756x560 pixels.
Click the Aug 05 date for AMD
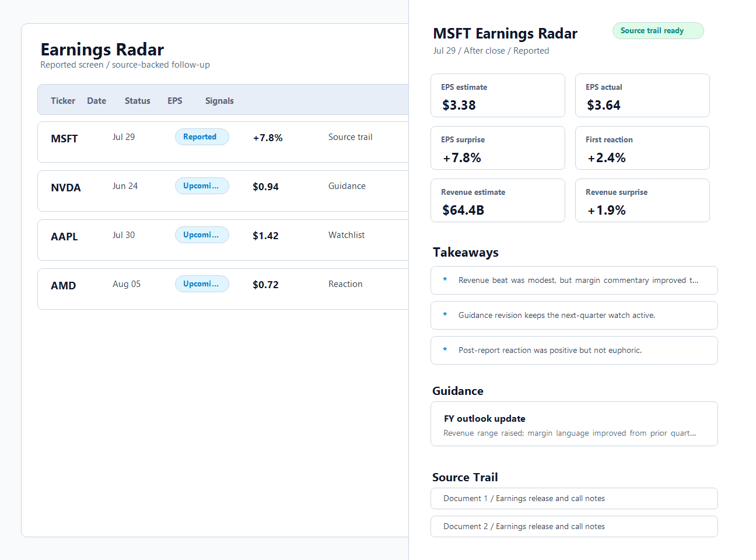coord(127,284)
